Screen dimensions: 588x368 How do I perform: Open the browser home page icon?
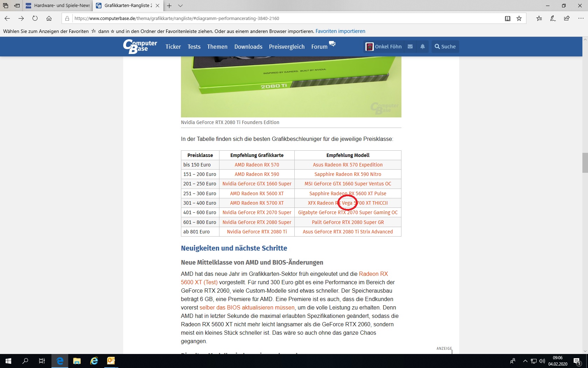click(49, 18)
